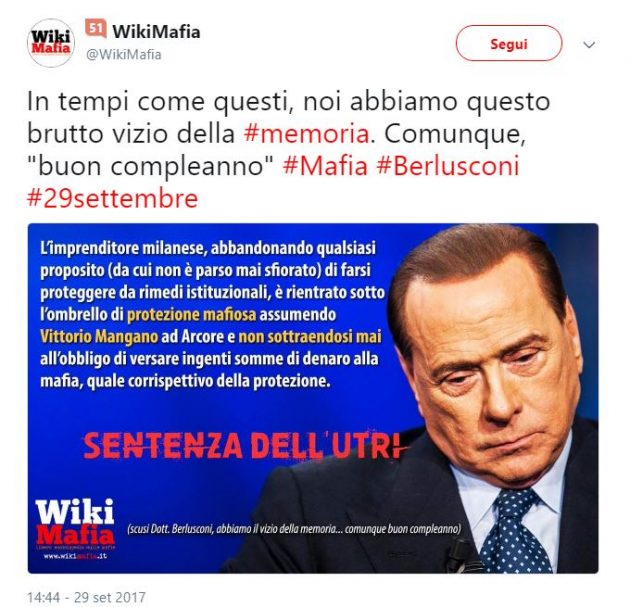Click the www.wikimafia.it address in the image
The height and width of the screenshot is (607, 630).
75,556
